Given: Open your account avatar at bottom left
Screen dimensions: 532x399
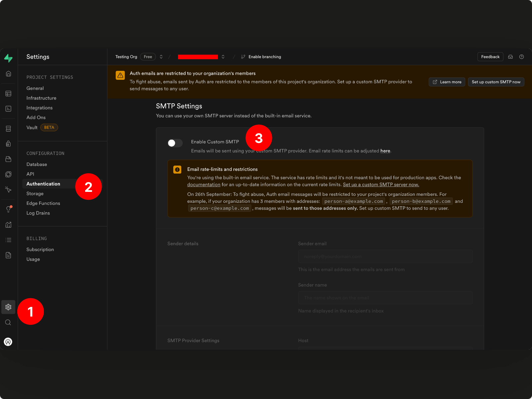Looking at the screenshot, I should 8,342.
